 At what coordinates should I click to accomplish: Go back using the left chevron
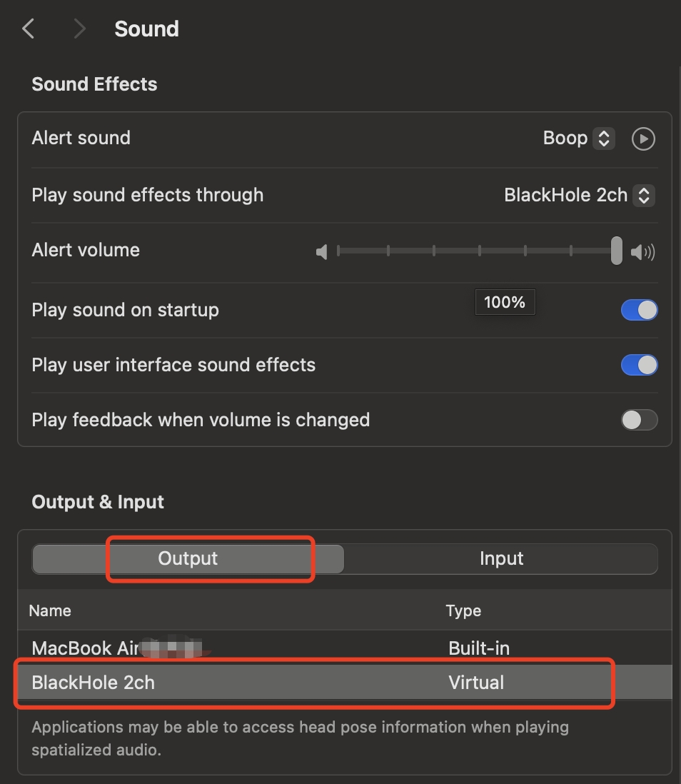click(29, 29)
